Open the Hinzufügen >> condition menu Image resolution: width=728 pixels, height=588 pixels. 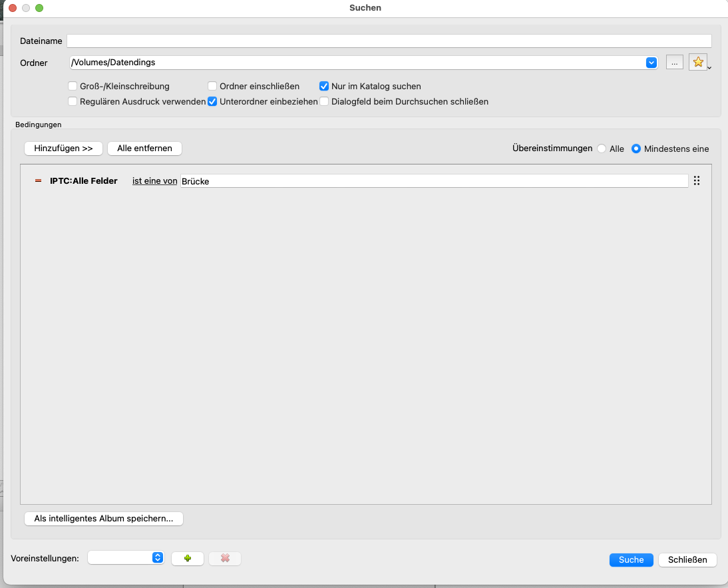click(x=64, y=148)
